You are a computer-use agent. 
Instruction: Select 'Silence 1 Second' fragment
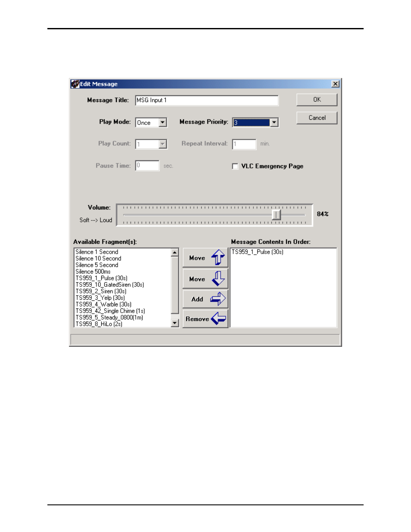tap(97, 252)
